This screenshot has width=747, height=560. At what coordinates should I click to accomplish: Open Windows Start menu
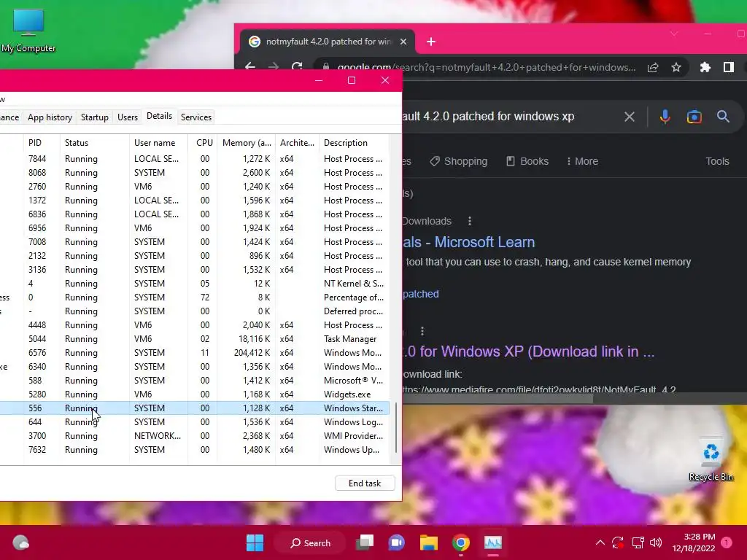255,542
